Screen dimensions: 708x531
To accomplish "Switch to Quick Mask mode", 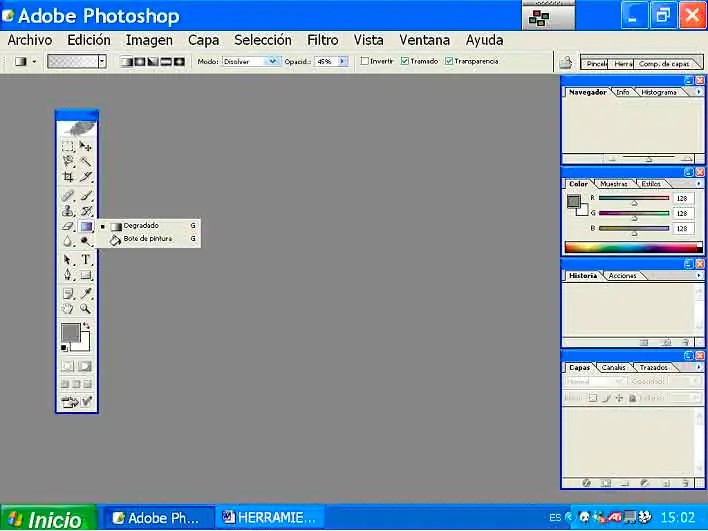I will tap(85, 366).
